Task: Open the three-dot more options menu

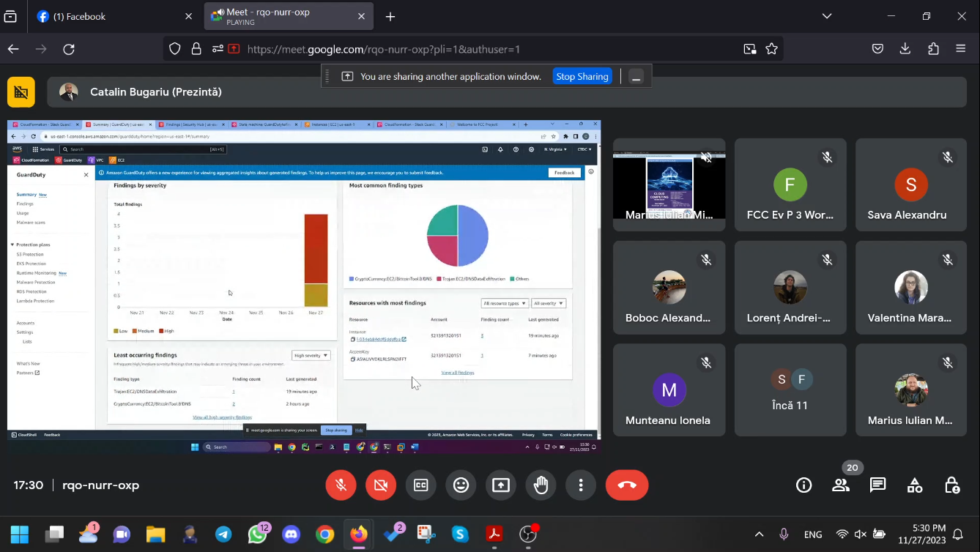Action: tap(581, 485)
